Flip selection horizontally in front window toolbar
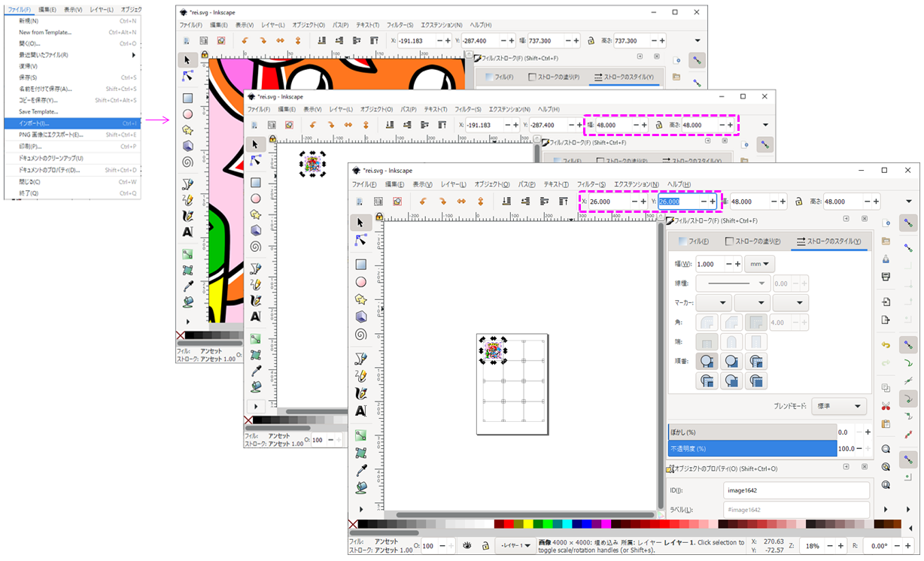Screen dimensions: 924x561 (x=460, y=202)
